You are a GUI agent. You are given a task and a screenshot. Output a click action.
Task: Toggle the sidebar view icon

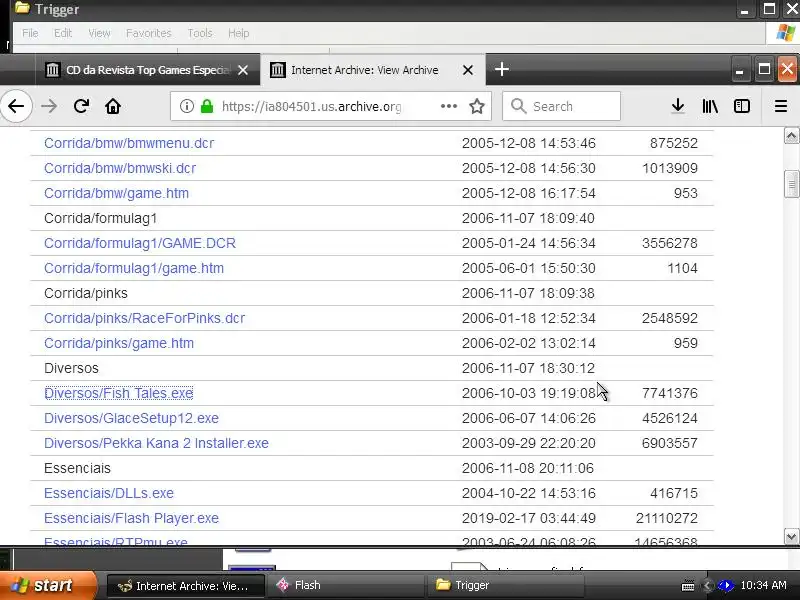(x=741, y=106)
